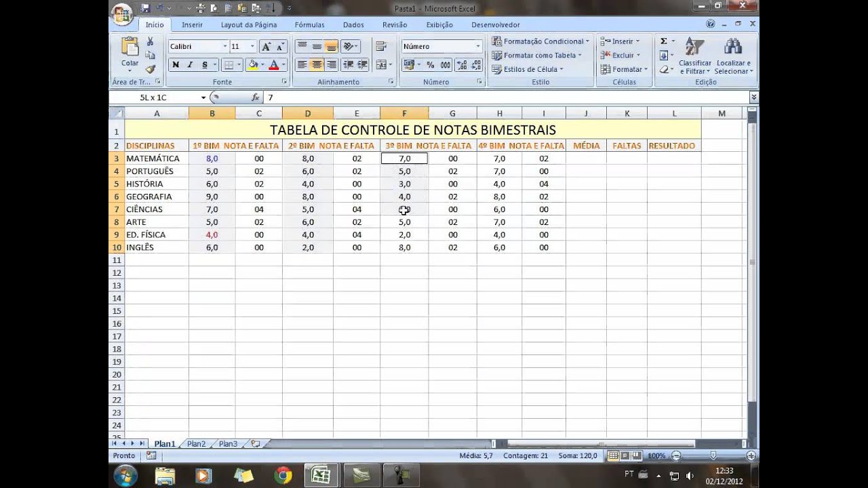Viewport: 868px width, 488px height.
Task: Click the formula bar input showing 7
Action: coord(506,98)
